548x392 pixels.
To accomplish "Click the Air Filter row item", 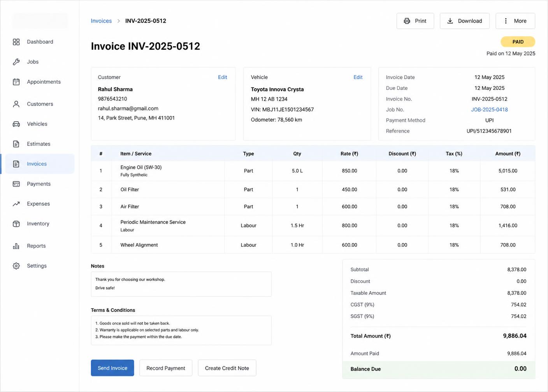I will pos(130,207).
